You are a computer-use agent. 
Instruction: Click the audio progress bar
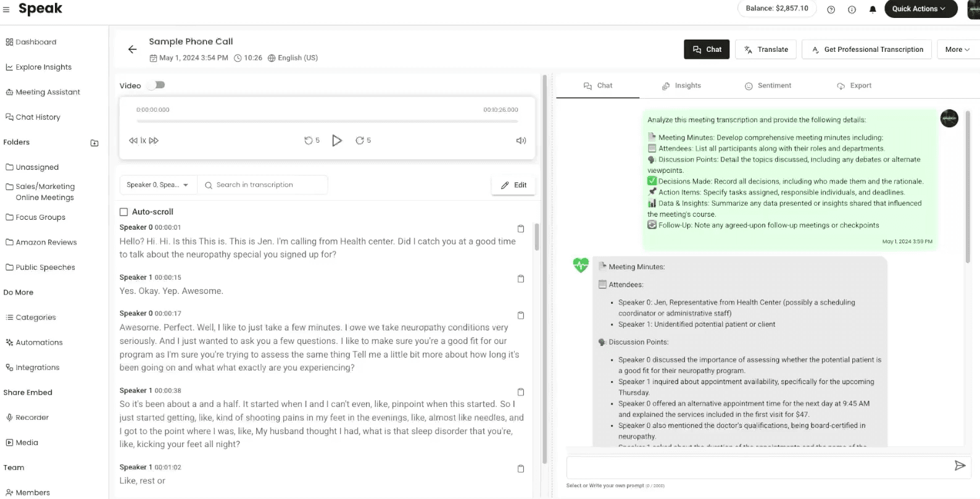pos(327,122)
